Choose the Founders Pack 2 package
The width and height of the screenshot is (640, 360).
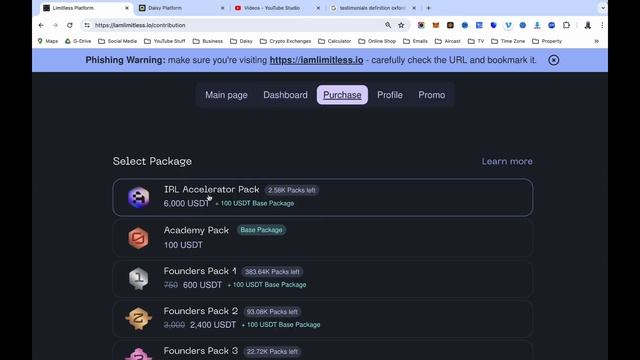click(x=323, y=318)
